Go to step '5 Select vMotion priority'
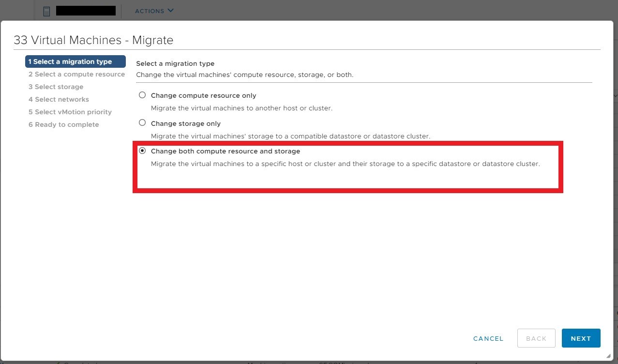 point(70,112)
